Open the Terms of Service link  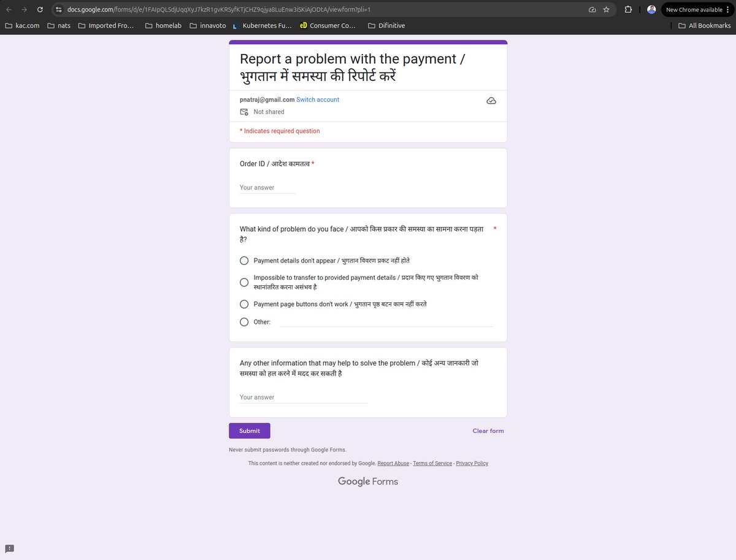pyautogui.click(x=432, y=463)
